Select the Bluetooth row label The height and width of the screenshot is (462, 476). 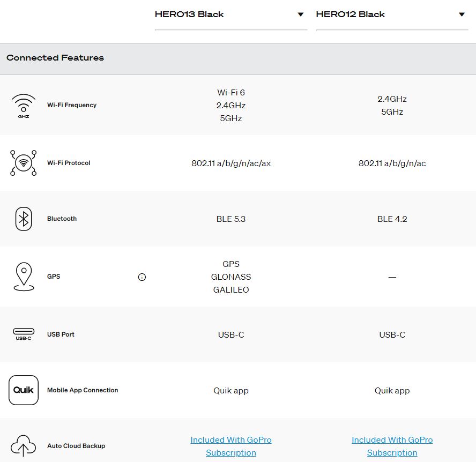[x=62, y=219]
